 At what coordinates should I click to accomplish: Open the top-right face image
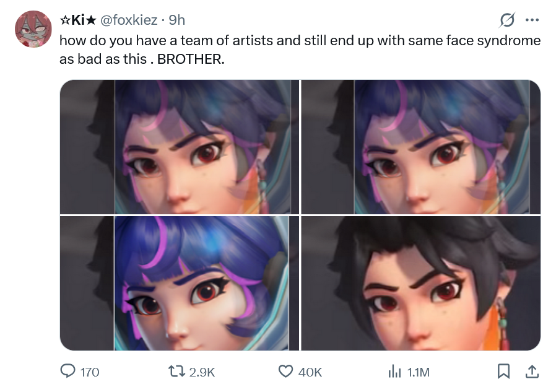pos(420,147)
